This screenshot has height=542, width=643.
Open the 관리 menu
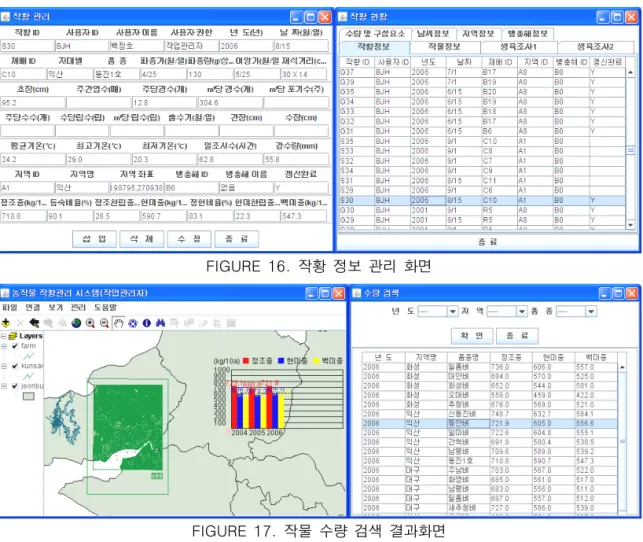tap(78, 307)
